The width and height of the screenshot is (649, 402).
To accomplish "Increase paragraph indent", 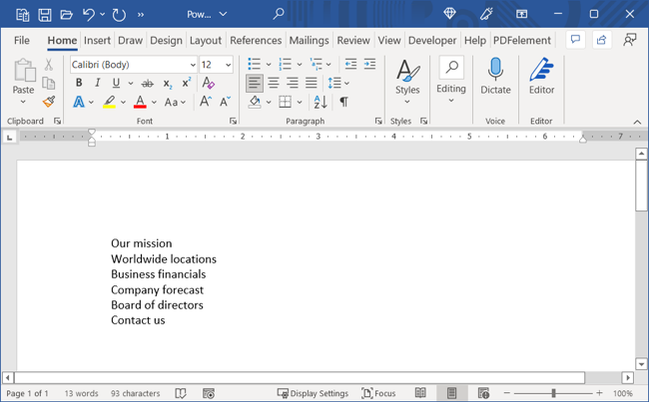I will pos(370,64).
